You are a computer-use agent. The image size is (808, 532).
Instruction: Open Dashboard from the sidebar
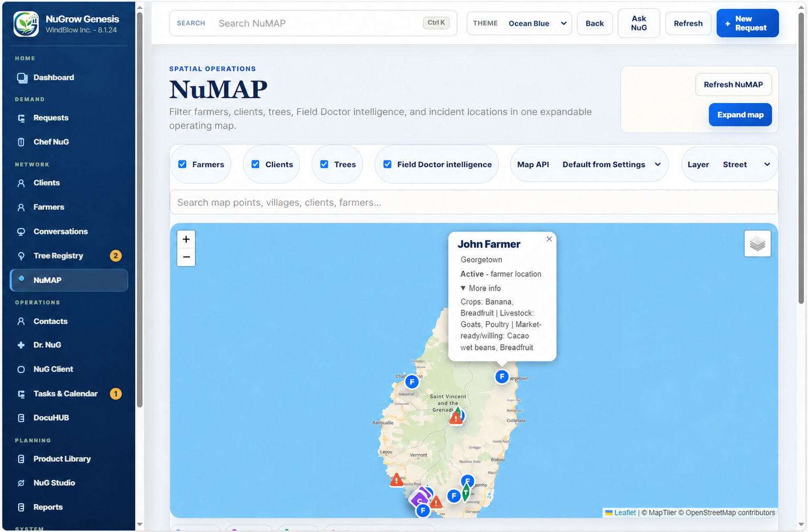tap(69, 77)
